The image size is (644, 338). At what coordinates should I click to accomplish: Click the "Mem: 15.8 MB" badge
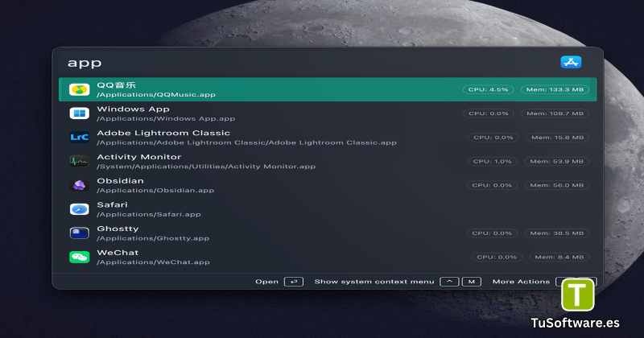point(557,137)
